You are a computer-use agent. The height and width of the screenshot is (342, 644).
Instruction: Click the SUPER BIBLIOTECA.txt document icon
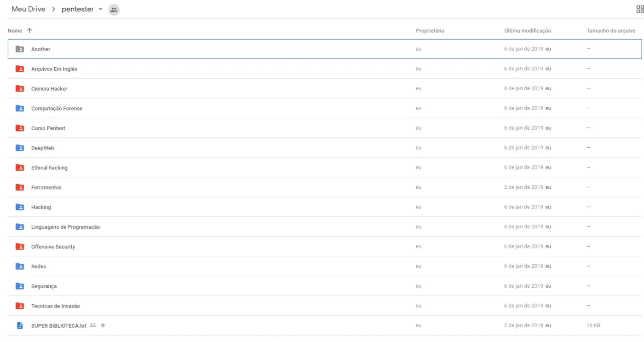[x=20, y=325]
